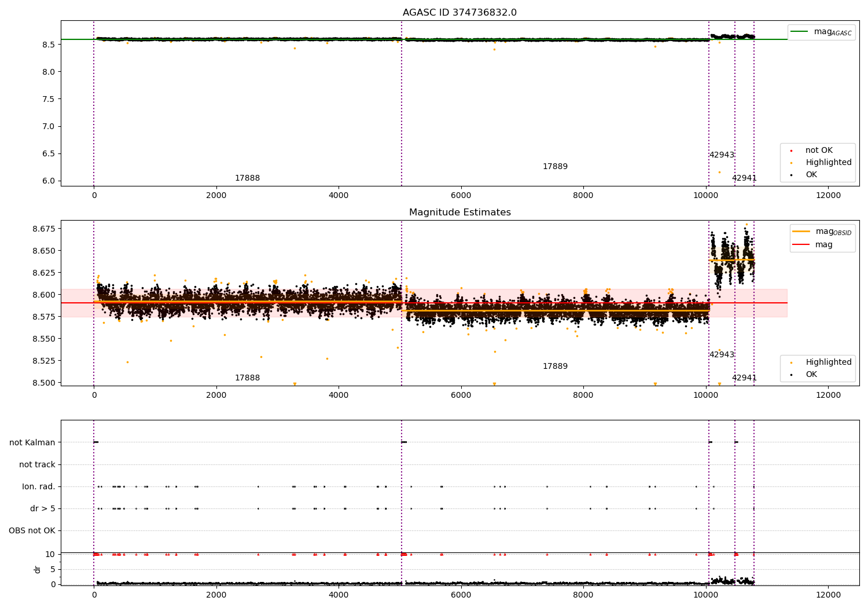Click the "not OK" legend entry in top plot

[x=819, y=151]
